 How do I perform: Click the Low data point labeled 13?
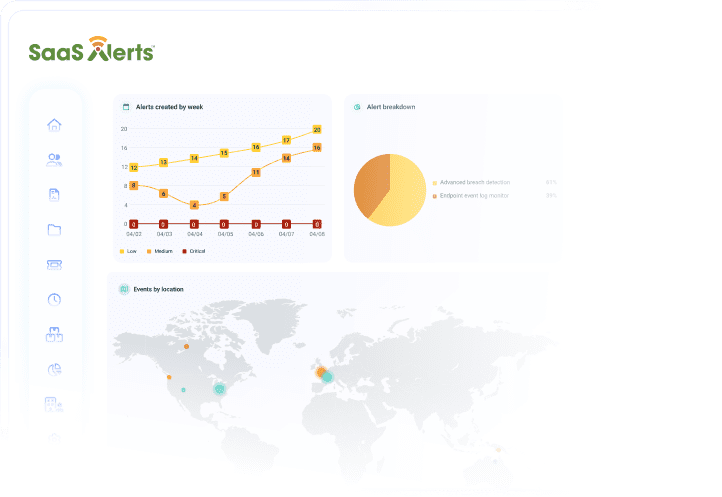click(163, 162)
